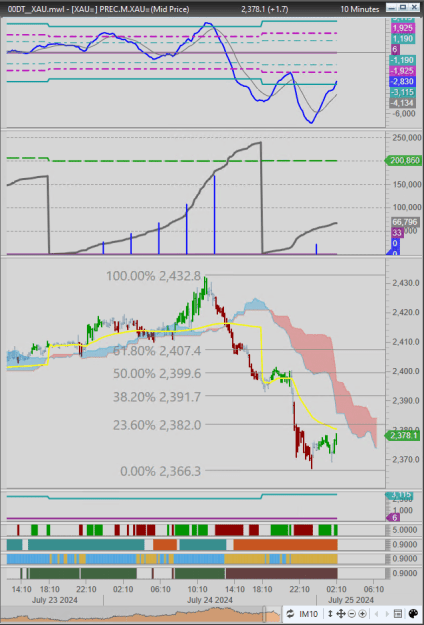Image resolution: width=424 pixels, height=625 pixels.
Task: Click the scroll left arrow in toolbar
Action: (375, 613)
